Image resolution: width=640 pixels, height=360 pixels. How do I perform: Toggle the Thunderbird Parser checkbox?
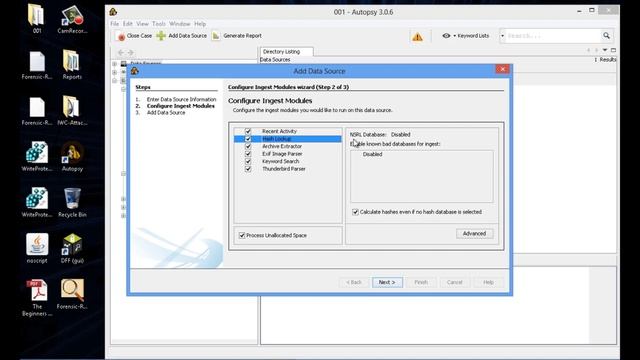coord(248,169)
